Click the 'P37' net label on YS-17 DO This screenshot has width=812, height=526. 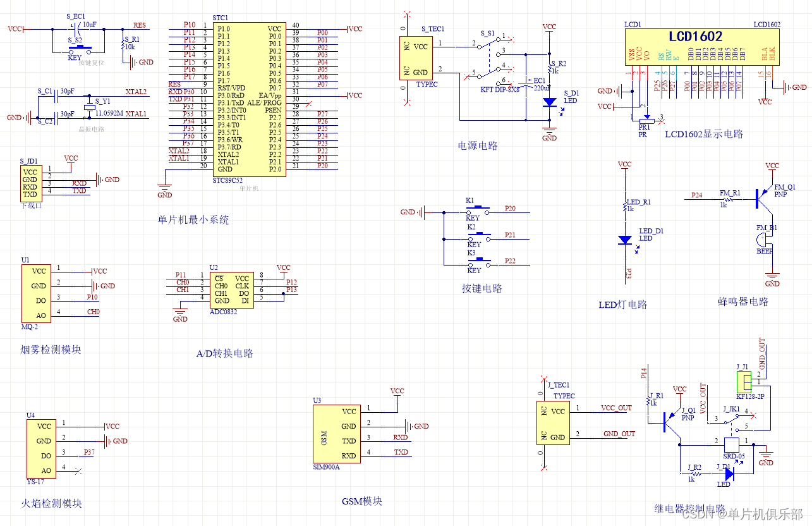pos(89,453)
